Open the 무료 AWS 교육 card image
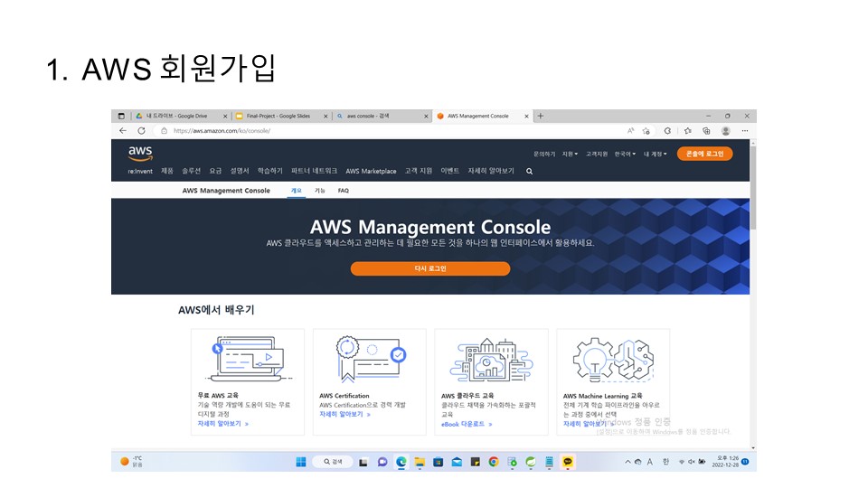This screenshot has width=868, height=488. [x=248, y=359]
